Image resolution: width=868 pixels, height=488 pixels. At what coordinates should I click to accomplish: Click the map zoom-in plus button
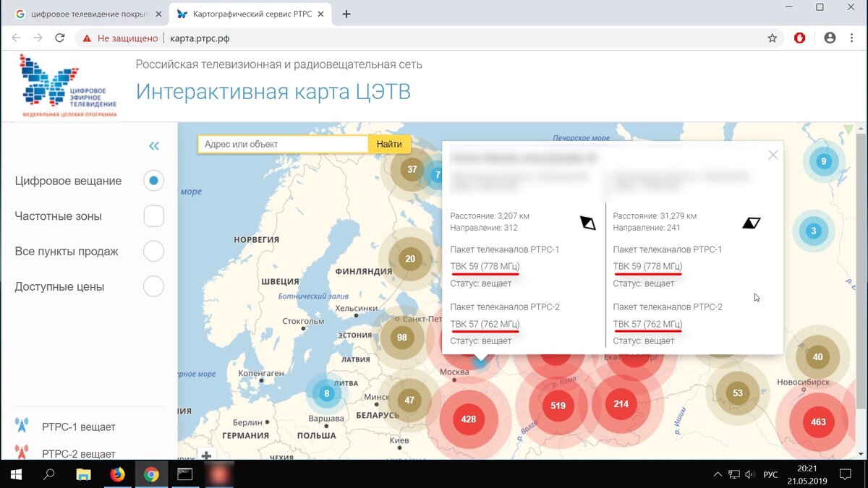[206, 455]
